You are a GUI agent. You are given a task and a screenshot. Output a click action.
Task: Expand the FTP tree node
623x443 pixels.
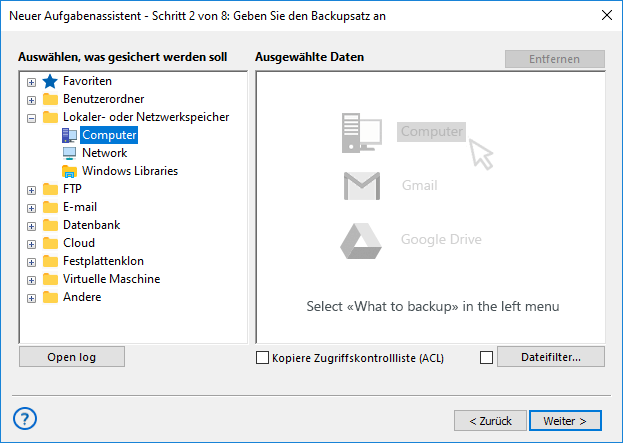click(x=31, y=189)
